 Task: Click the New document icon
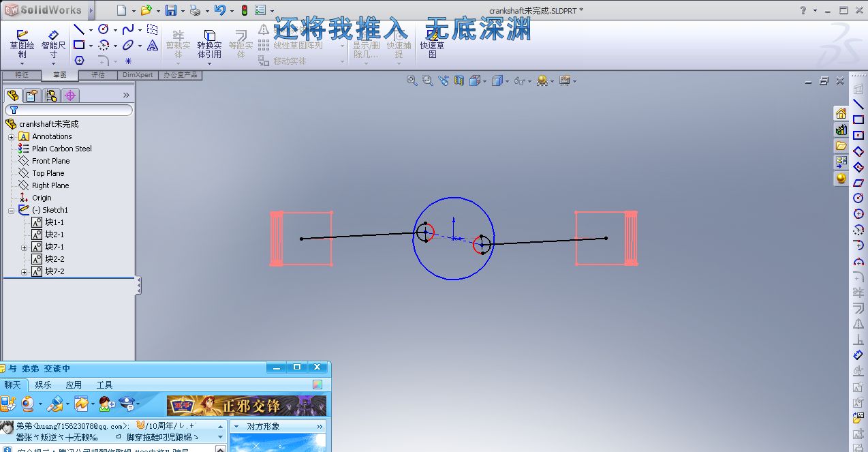point(121,10)
